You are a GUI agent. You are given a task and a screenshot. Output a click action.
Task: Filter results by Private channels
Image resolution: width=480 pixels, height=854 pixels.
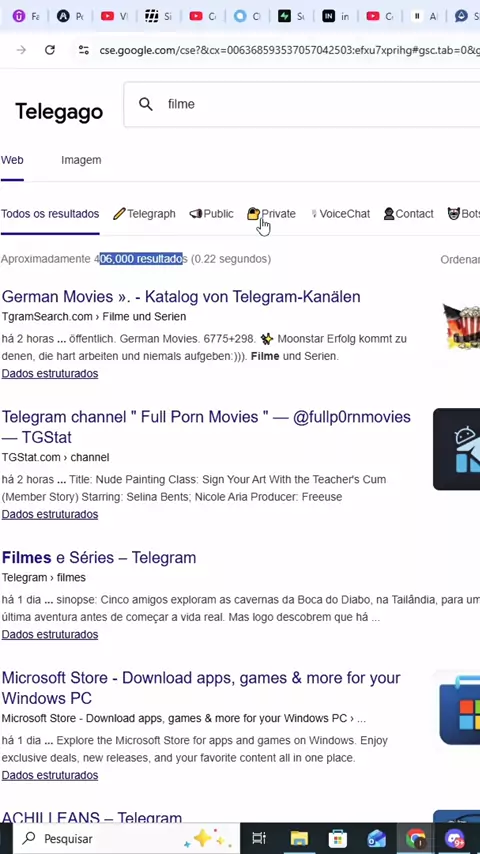coord(271,214)
